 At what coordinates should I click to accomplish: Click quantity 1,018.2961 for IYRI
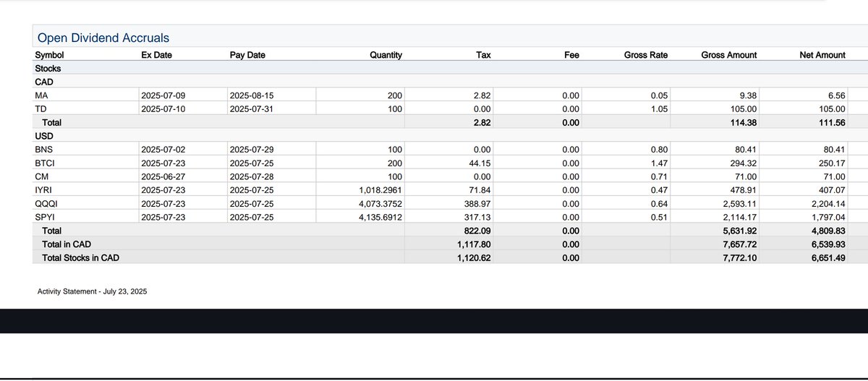pos(380,190)
